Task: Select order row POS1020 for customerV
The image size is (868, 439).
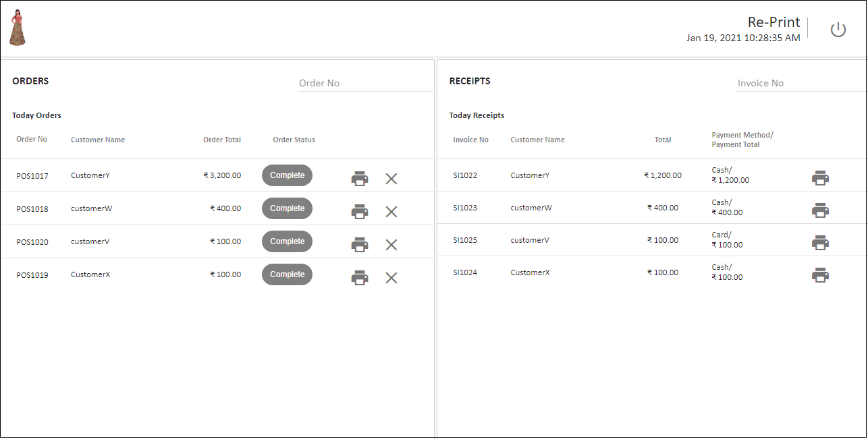Action: tap(135, 241)
